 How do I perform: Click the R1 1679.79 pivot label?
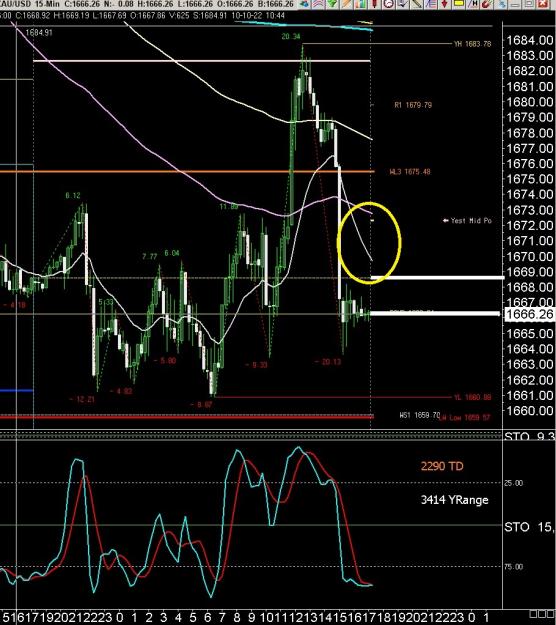pyautogui.click(x=413, y=105)
